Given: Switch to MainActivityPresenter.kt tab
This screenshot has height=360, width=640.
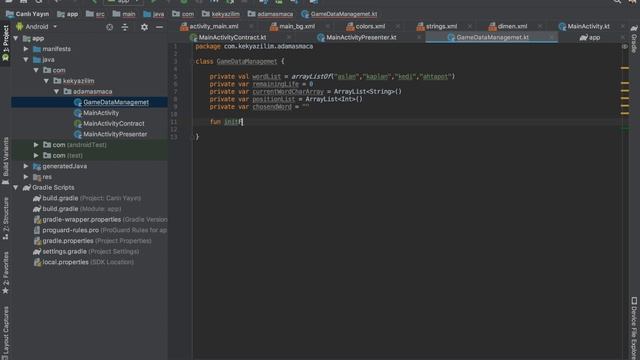Looking at the screenshot, I should [x=361, y=37].
